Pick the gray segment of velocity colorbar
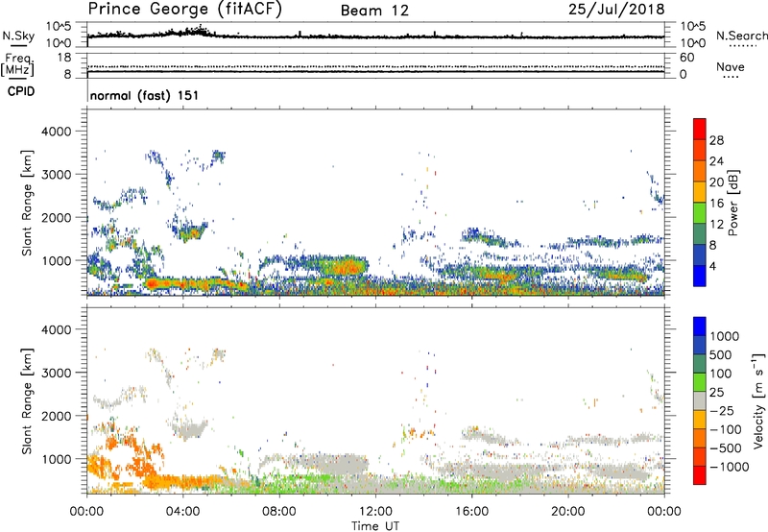 pos(700,400)
